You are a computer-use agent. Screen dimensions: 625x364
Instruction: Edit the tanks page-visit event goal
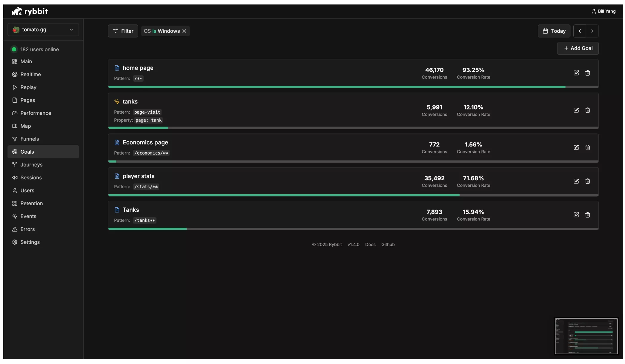[x=576, y=110]
